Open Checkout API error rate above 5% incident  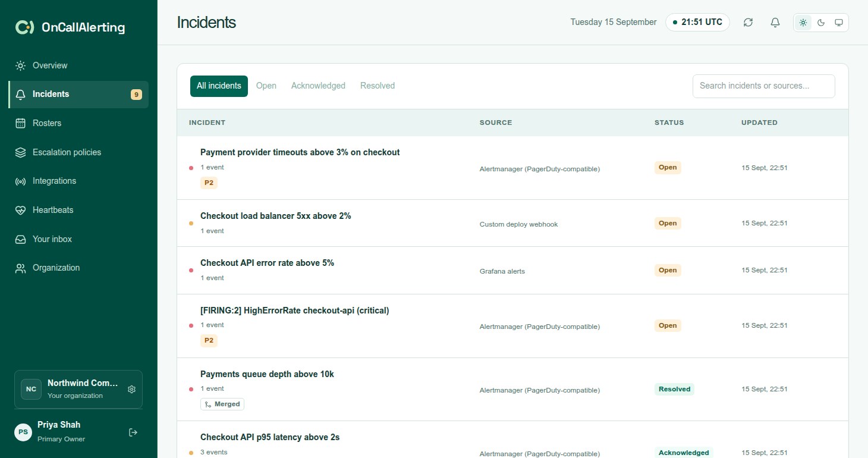pyautogui.click(x=267, y=263)
